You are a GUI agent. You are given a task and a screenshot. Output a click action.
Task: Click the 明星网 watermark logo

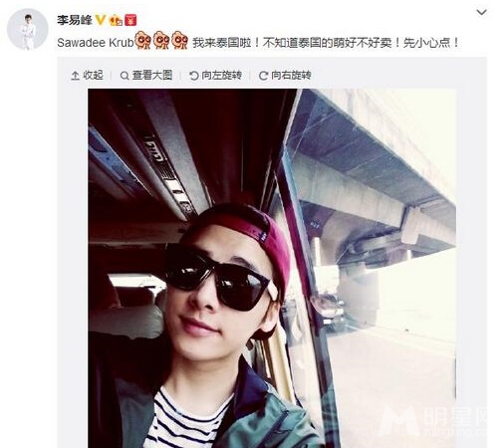tap(433, 421)
